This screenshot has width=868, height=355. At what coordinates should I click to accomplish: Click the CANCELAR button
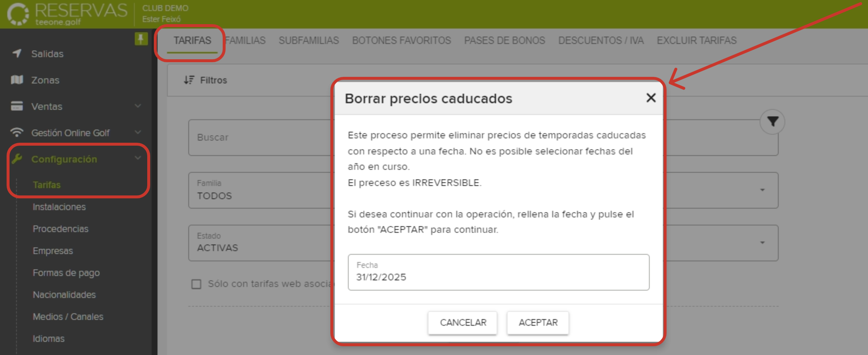tap(463, 322)
